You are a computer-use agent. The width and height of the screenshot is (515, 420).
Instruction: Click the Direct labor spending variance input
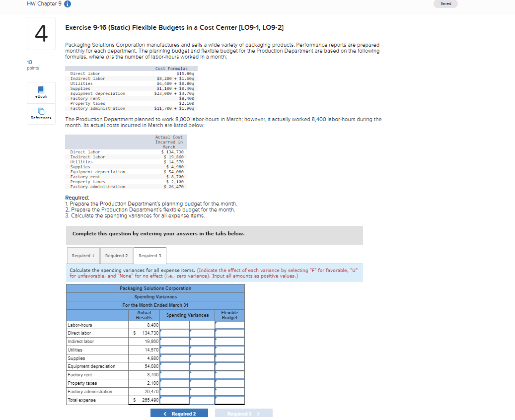(175, 333)
